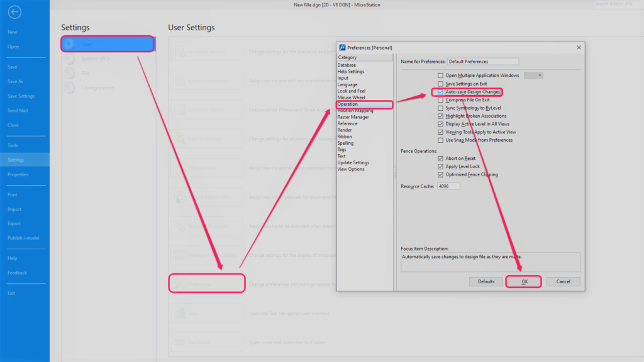This screenshot has height=362, width=644.
Task: Select Mouse Wheel category
Action: pyautogui.click(x=351, y=98)
